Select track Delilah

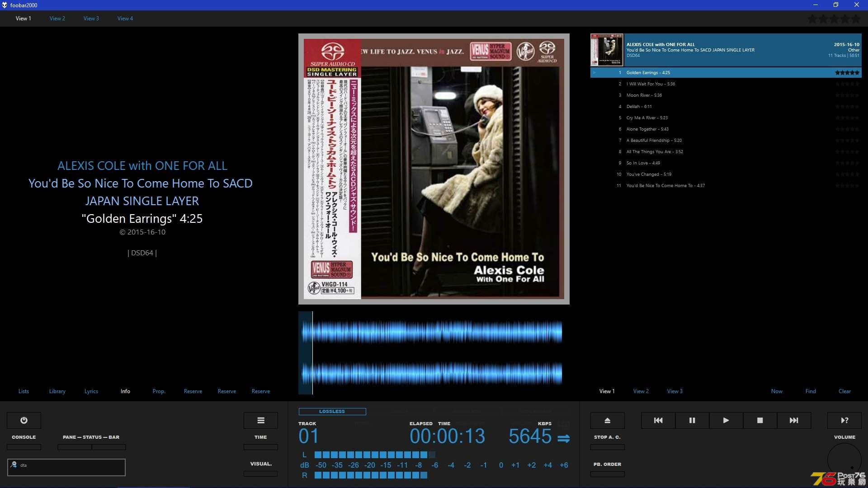coord(726,106)
